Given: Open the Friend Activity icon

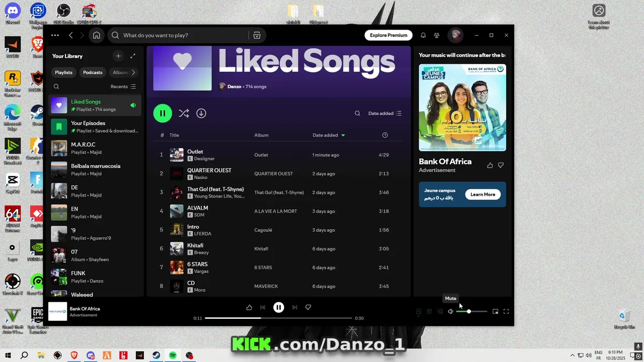Looking at the screenshot, I should click(x=437, y=35).
